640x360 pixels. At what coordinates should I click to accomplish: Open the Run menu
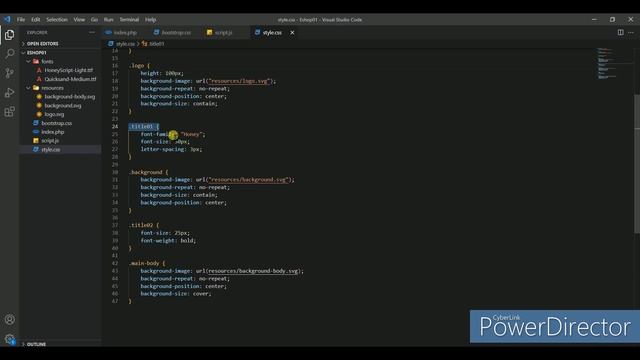tap(109, 20)
